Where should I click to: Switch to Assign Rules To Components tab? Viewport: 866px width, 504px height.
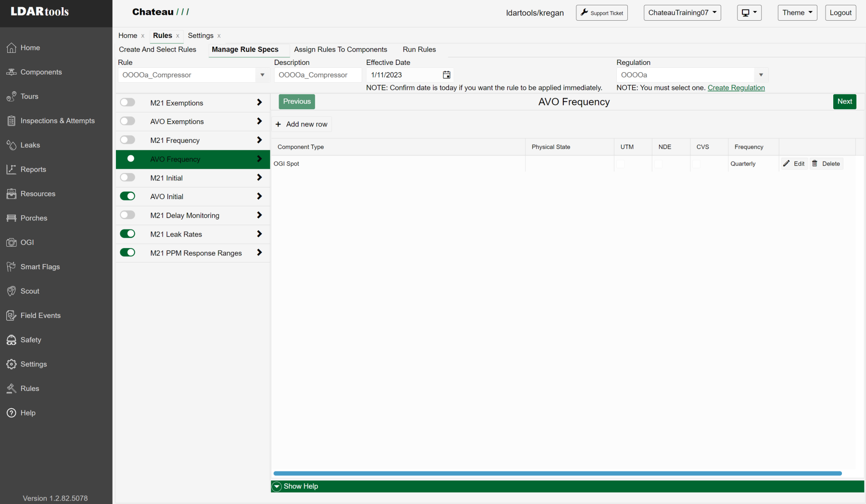341,50
